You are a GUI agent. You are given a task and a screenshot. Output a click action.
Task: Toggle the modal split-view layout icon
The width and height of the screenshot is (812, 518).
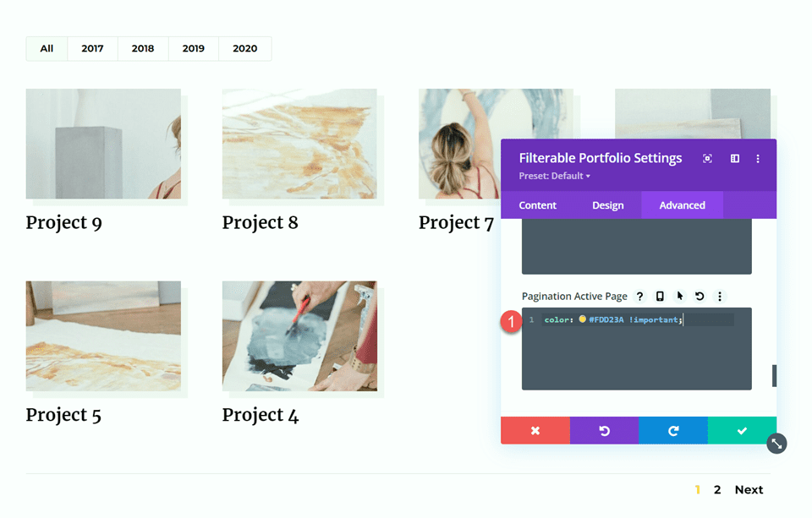click(x=733, y=158)
